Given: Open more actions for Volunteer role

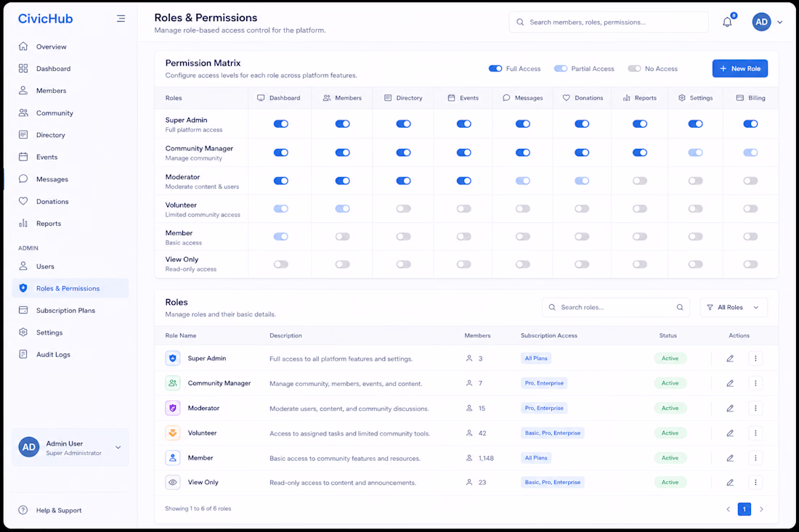Looking at the screenshot, I should pyautogui.click(x=755, y=433).
